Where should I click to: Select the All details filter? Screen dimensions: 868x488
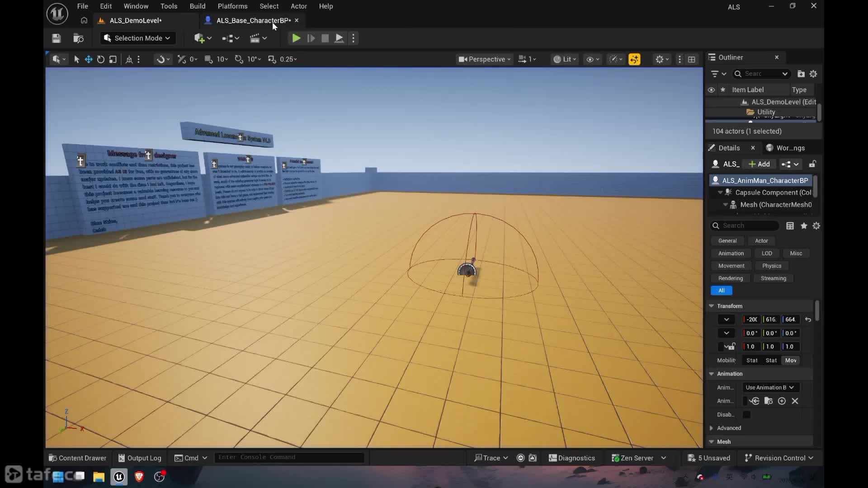722,291
